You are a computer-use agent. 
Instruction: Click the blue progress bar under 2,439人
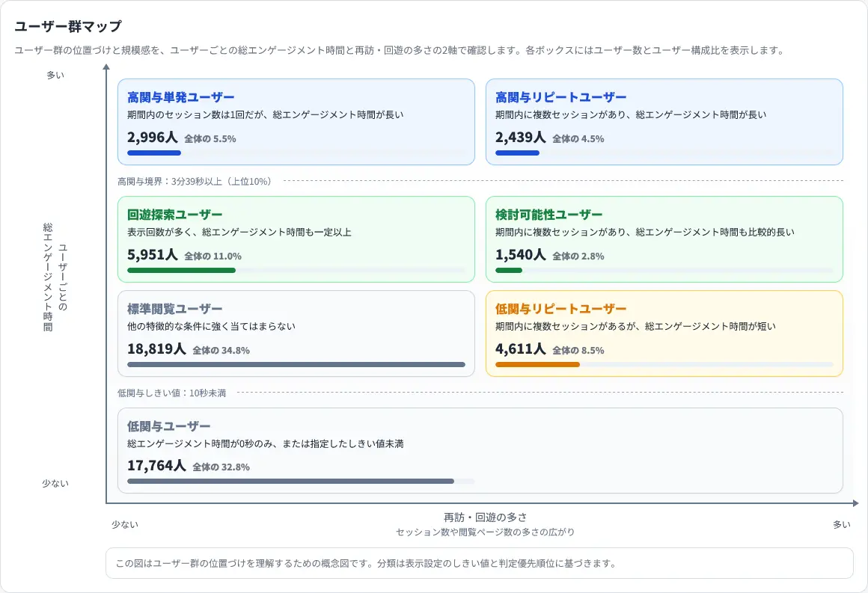tap(517, 153)
